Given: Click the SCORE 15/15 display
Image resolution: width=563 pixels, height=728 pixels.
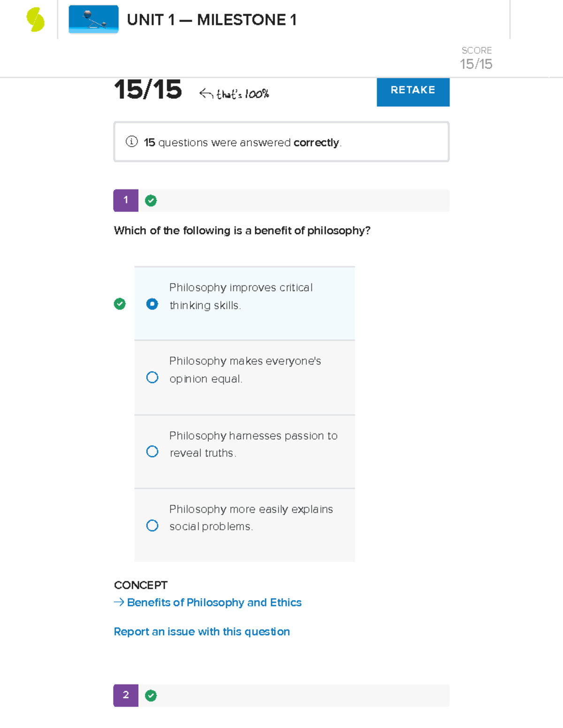Looking at the screenshot, I should click(x=476, y=57).
